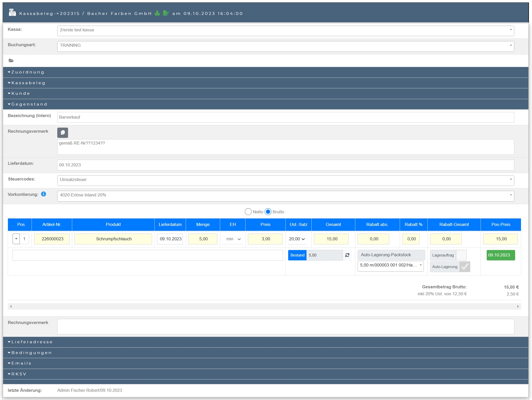Toggle the Auto-Lagerung checkbox
The height and width of the screenshot is (400, 532).
pyautogui.click(x=465, y=267)
